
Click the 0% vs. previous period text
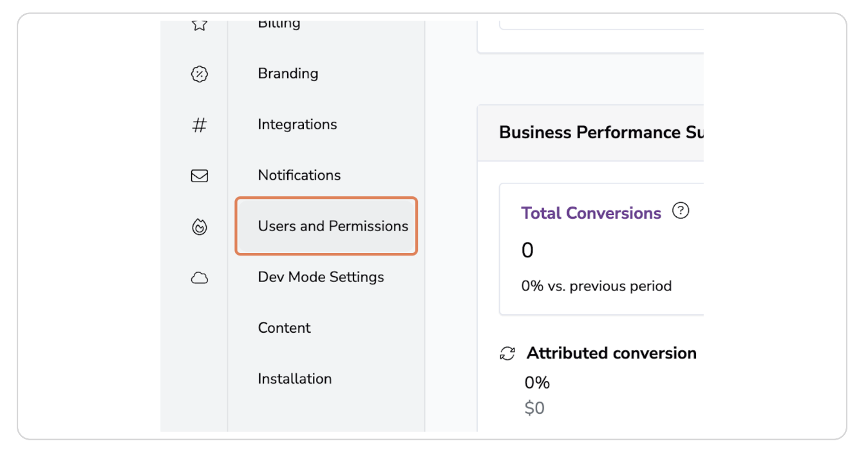(596, 286)
